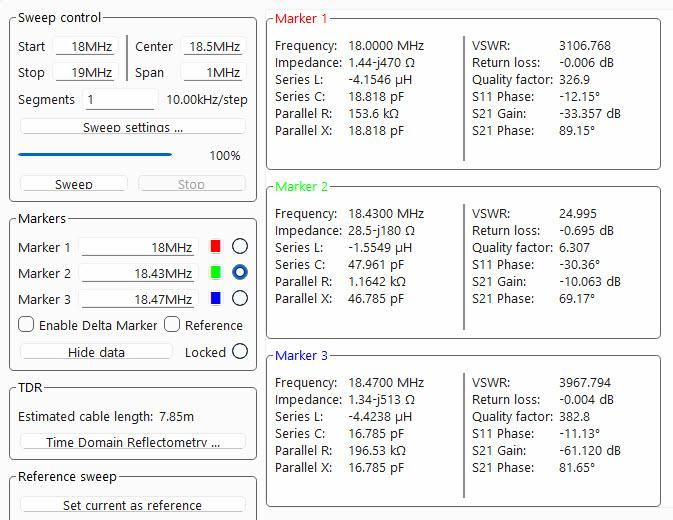The width and height of the screenshot is (673, 520).
Task: Select the Marker 1 radio button
Action: point(240,246)
